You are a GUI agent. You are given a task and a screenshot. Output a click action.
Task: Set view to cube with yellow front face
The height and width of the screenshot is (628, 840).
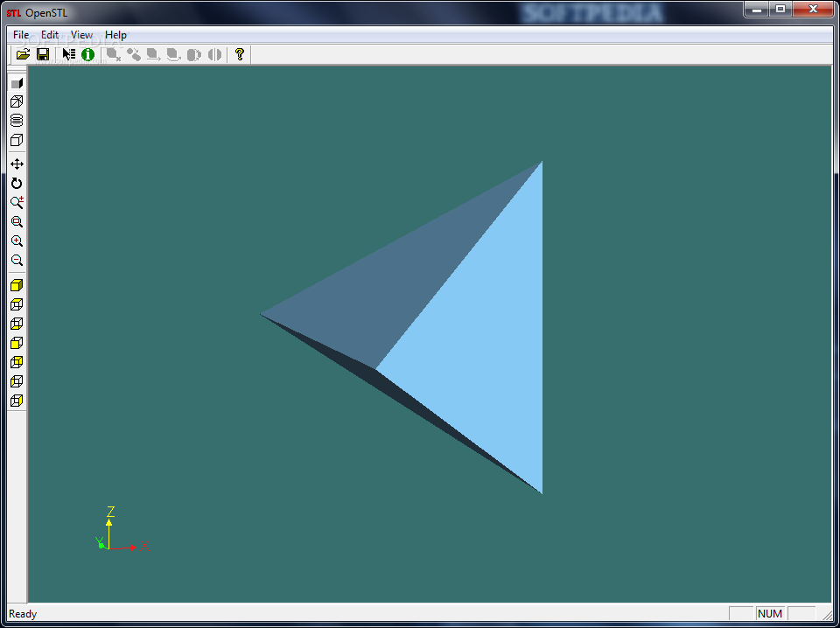pyautogui.click(x=17, y=343)
